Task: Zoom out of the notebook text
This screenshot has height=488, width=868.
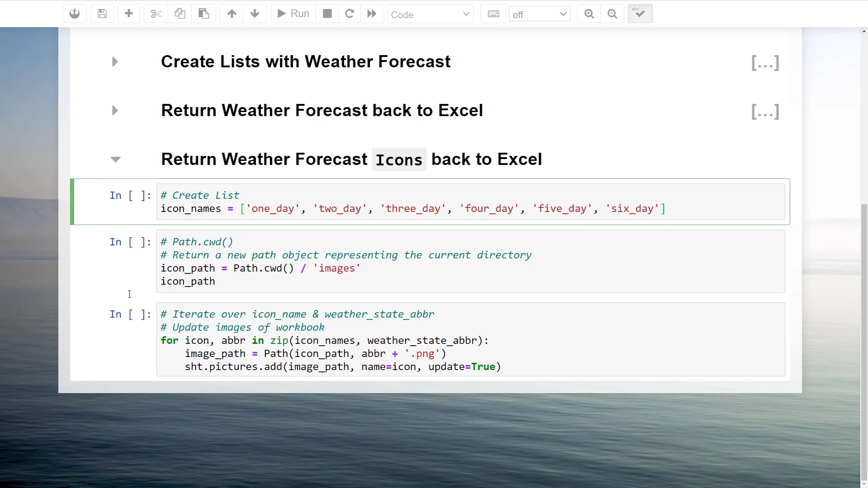Action: click(613, 14)
